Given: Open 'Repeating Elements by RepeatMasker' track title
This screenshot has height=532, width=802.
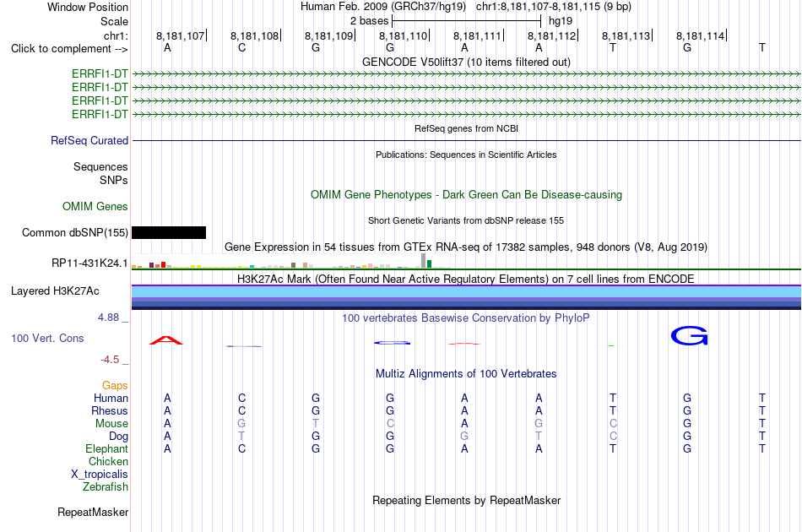Looking at the screenshot, I should tap(466, 500).
